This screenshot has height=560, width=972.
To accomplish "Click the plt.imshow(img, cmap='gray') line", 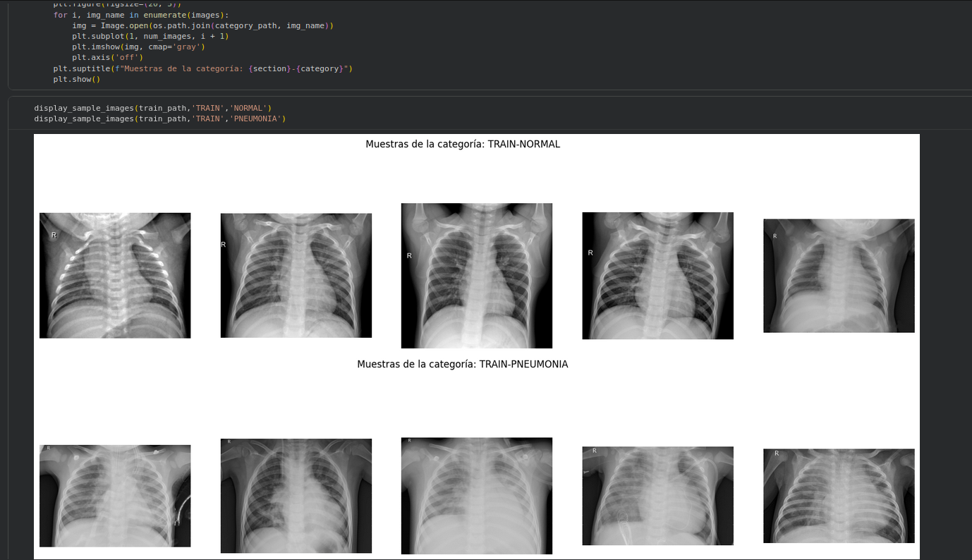I will tap(138, 47).
